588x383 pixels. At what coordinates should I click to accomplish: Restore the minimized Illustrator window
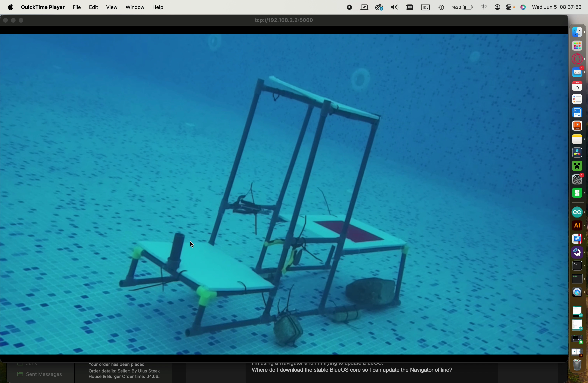577,352
